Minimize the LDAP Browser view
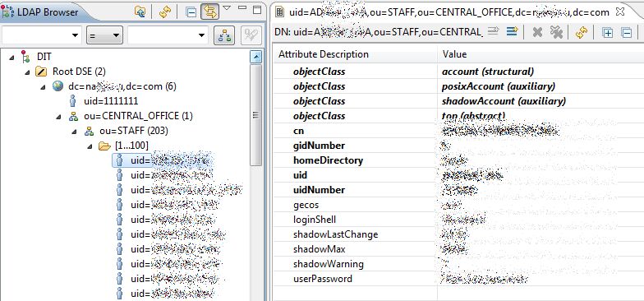This screenshot has width=644, height=301. (x=242, y=8)
